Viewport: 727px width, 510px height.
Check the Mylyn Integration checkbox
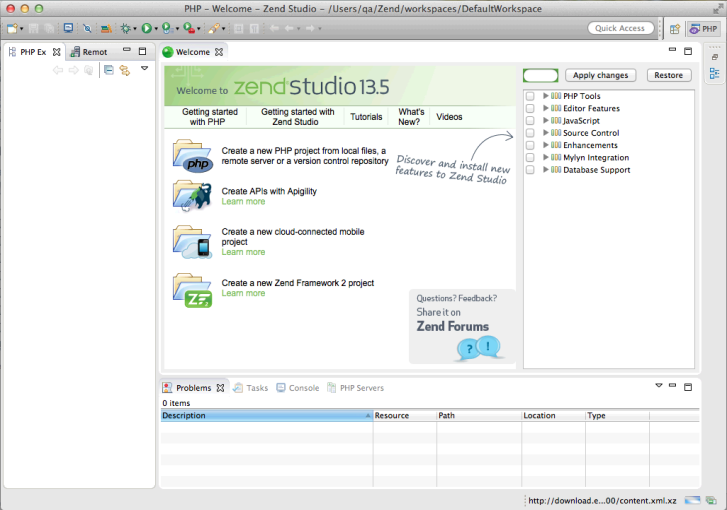tap(530, 157)
